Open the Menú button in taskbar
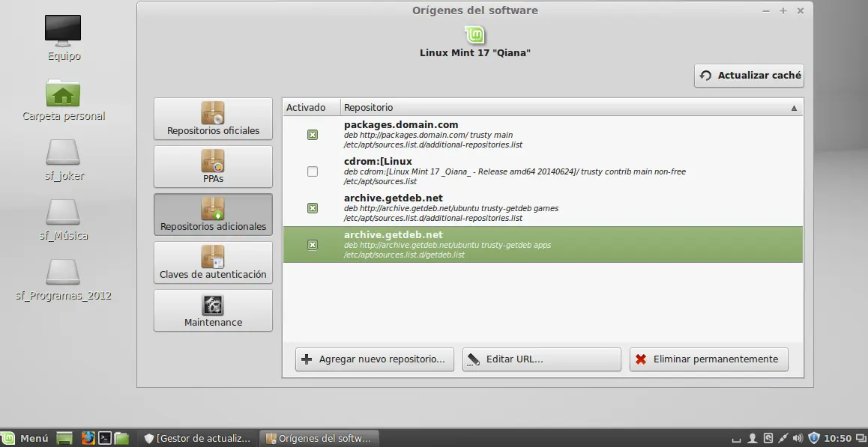The height and width of the screenshot is (447, 868). 25,438
